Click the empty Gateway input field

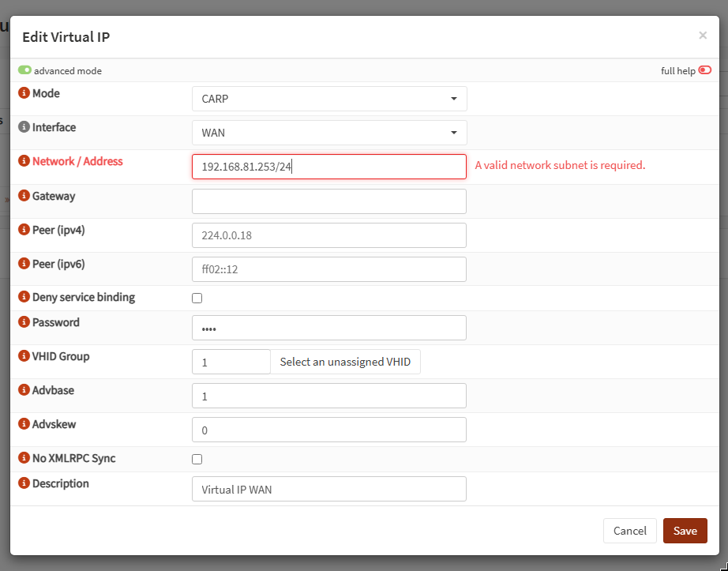coord(329,201)
